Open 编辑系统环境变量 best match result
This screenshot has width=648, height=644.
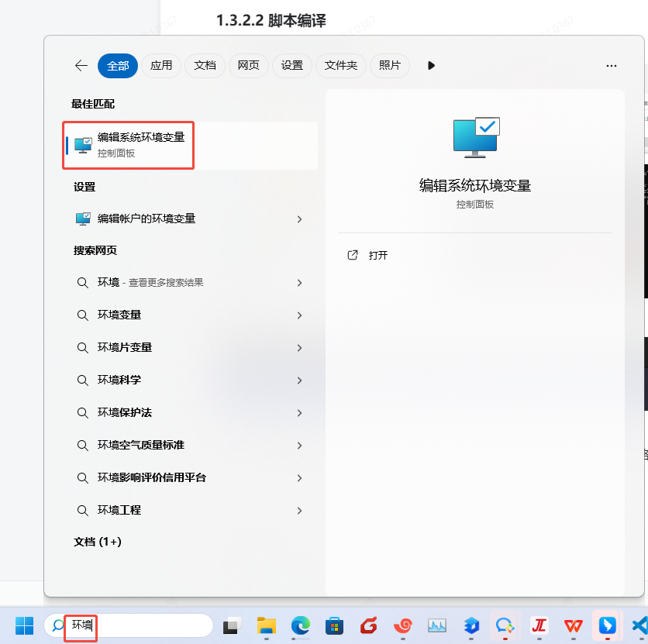[x=191, y=146]
